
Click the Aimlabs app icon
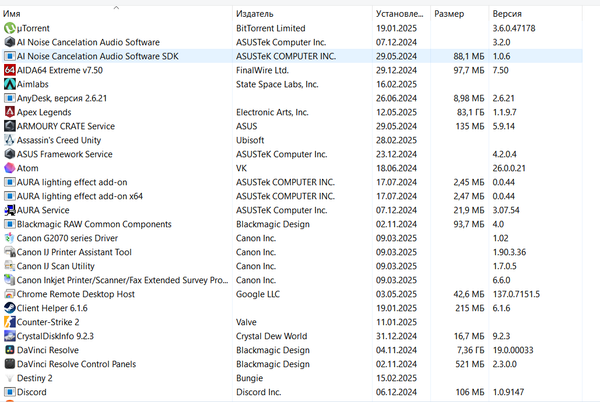click(x=10, y=84)
